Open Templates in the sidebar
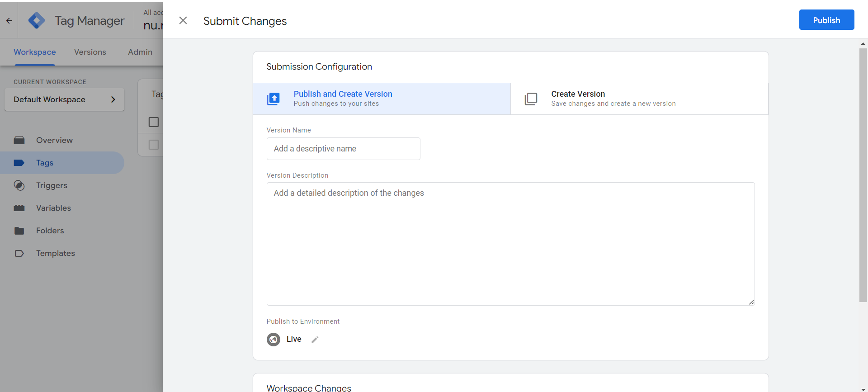 pyautogui.click(x=62, y=253)
